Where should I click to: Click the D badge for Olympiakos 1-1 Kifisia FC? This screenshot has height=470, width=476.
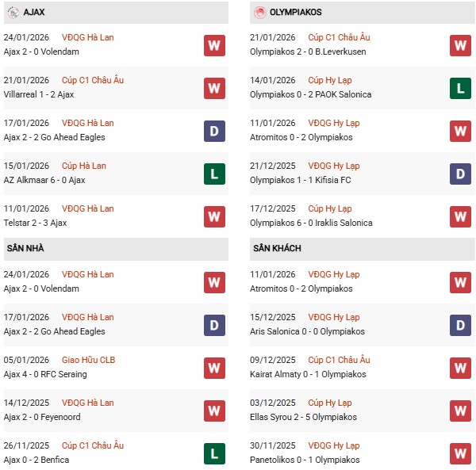pyautogui.click(x=461, y=174)
